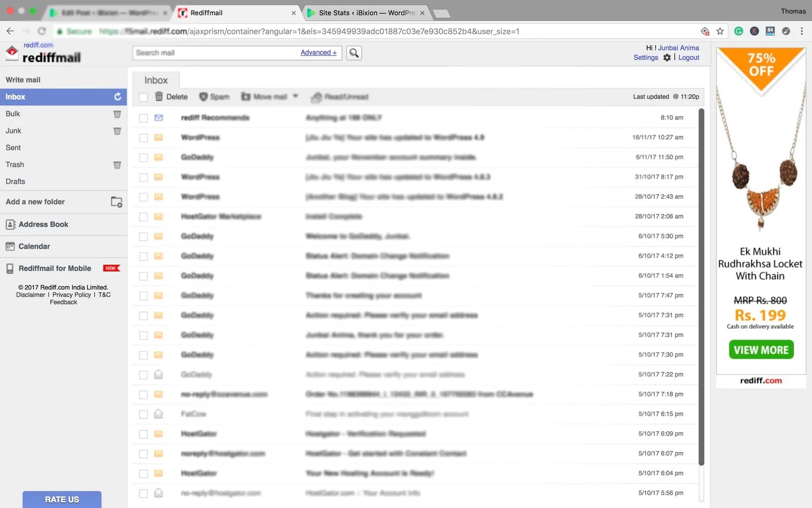Close the Site Stats browser tab
Screen dimensions: 812x508
click(x=422, y=13)
